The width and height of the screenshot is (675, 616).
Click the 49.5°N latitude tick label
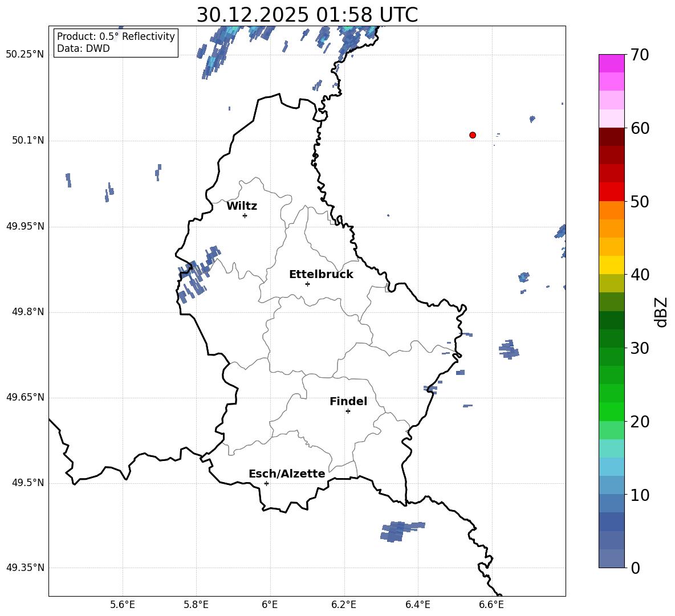click(27, 483)
